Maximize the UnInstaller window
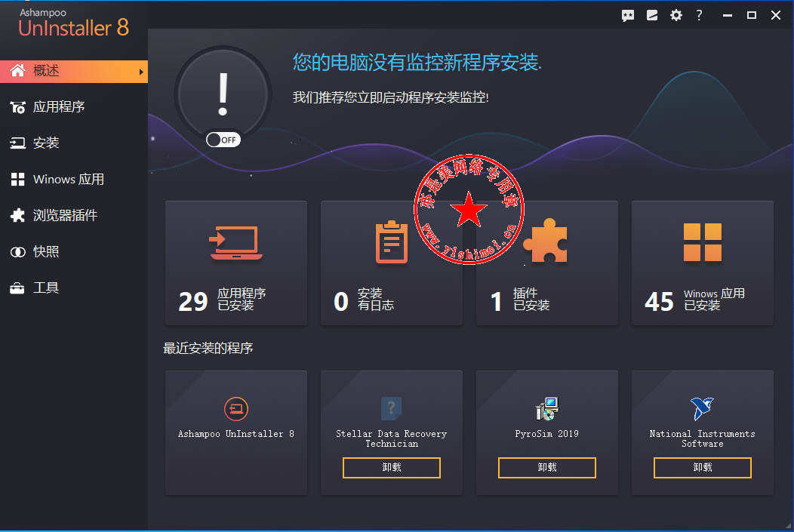Image resolution: width=794 pixels, height=532 pixels. click(752, 16)
